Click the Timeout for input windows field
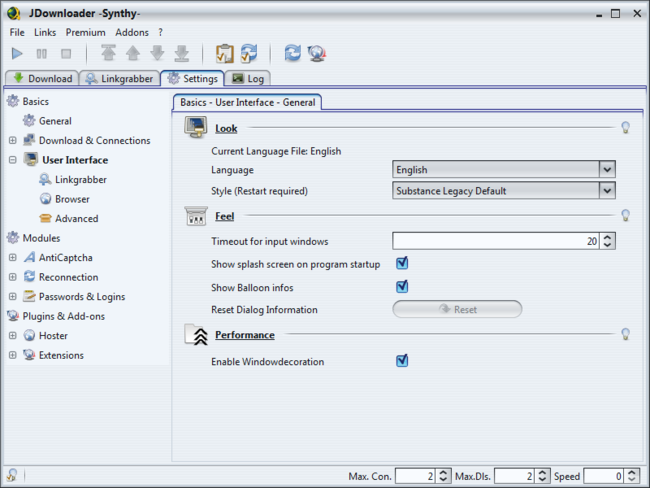Image resolution: width=650 pixels, height=488 pixels. (x=496, y=241)
